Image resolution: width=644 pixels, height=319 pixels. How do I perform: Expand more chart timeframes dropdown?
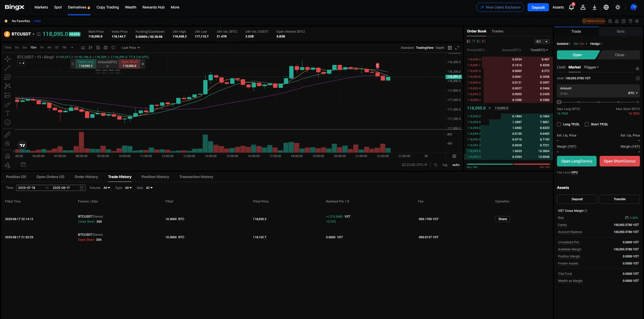pyautogui.click(x=72, y=48)
